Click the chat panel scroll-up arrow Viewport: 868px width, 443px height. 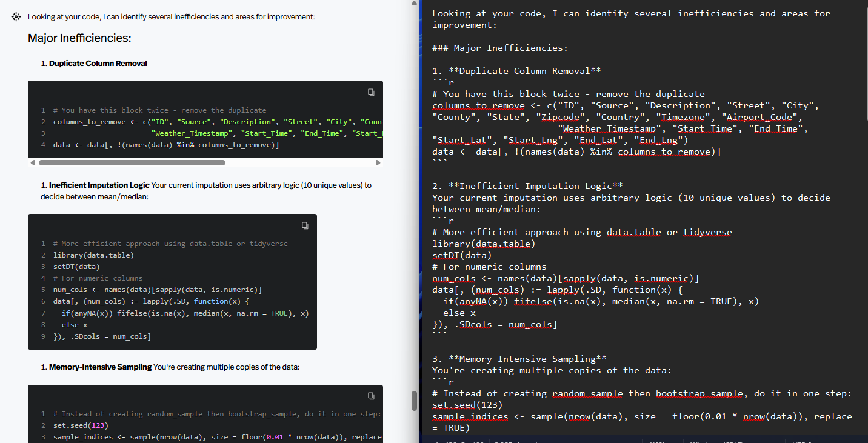(415, 4)
